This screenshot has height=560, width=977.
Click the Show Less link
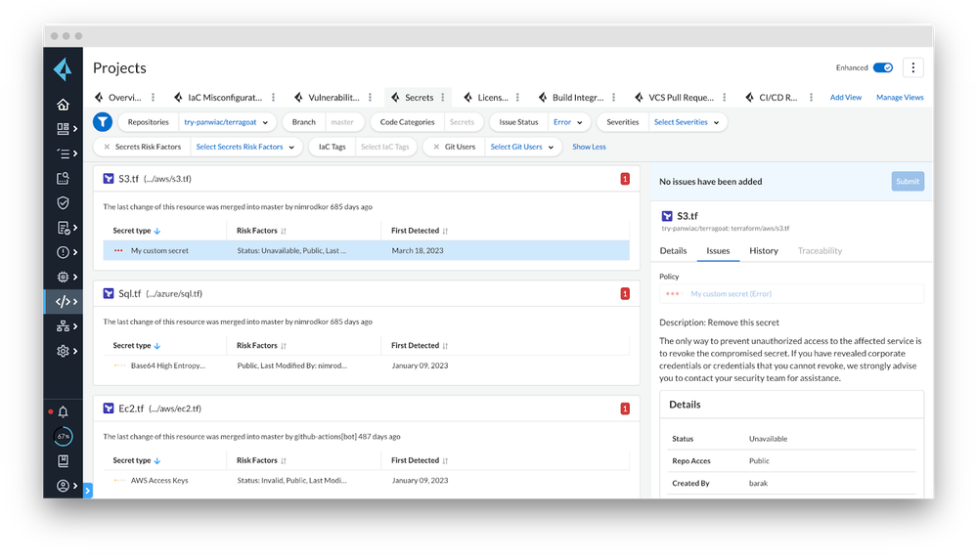pos(589,147)
